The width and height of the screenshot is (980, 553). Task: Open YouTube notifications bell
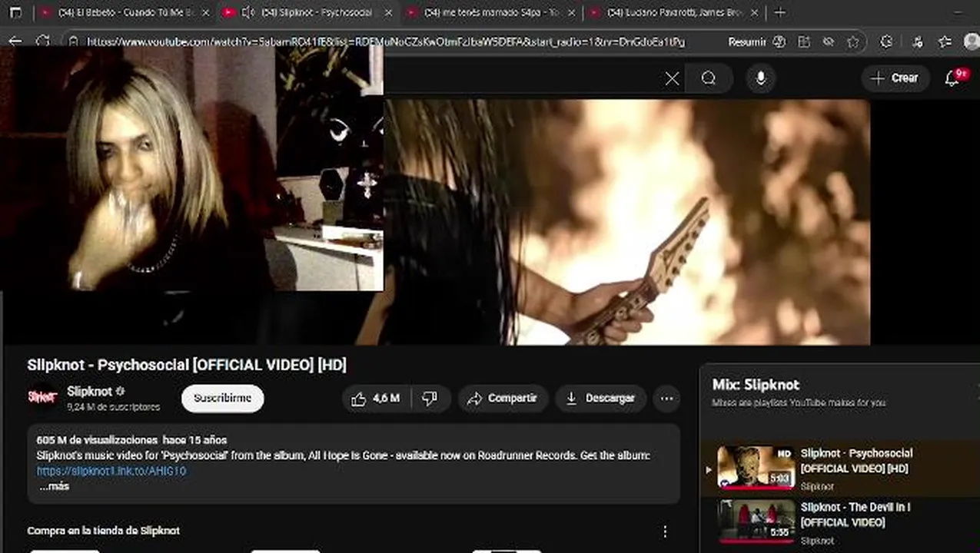pyautogui.click(x=953, y=78)
